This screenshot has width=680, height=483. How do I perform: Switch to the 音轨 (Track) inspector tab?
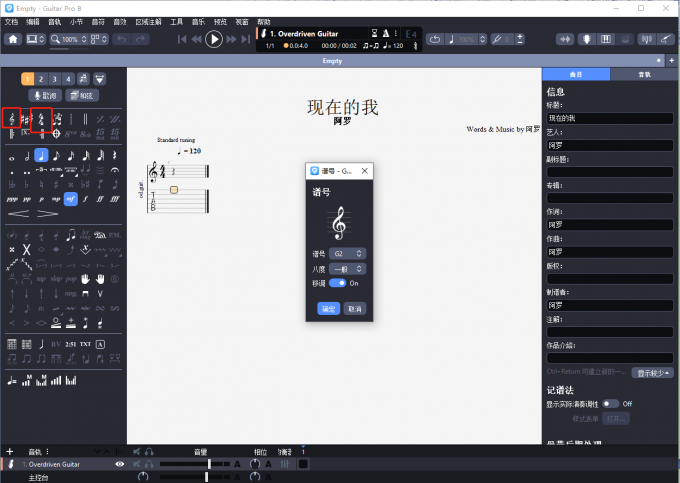[644, 74]
